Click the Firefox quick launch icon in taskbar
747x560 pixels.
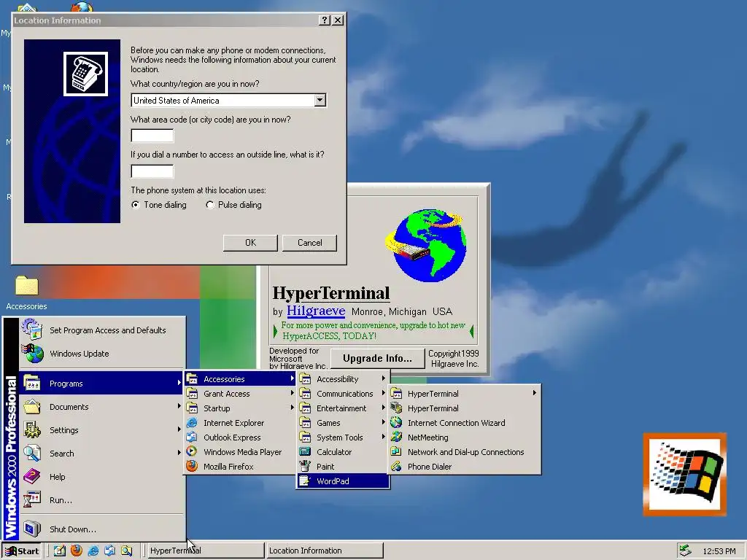[76, 551]
